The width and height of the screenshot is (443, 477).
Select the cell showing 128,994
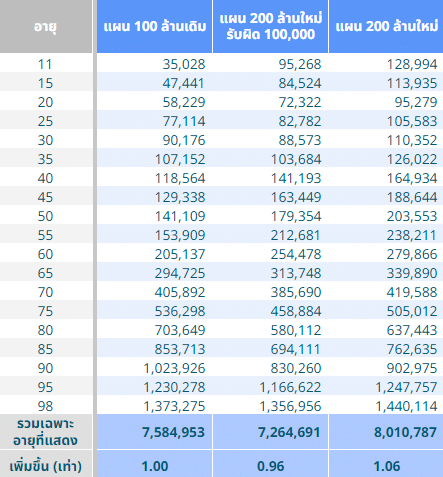coord(386,64)
